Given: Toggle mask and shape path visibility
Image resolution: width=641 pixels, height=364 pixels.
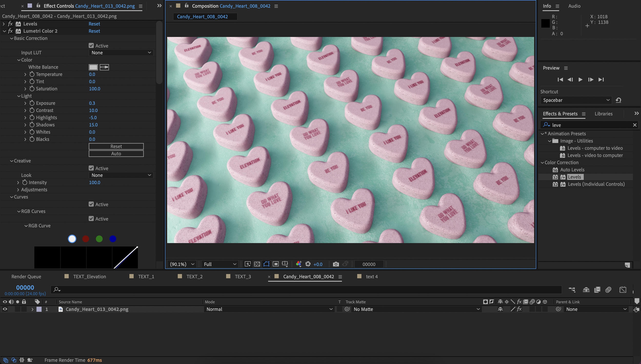Looking at the screenshot, I should point(266,264).
